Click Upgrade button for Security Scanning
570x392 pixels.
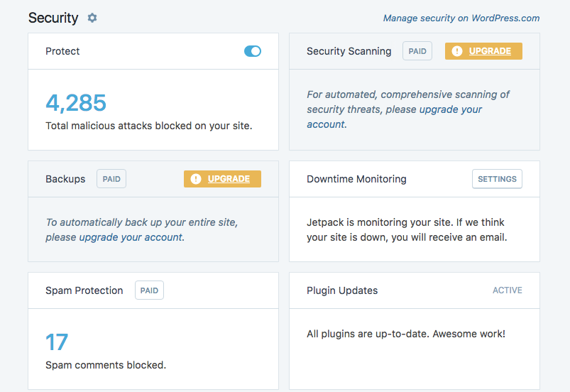pyautogui.click(x=483, y=51)
